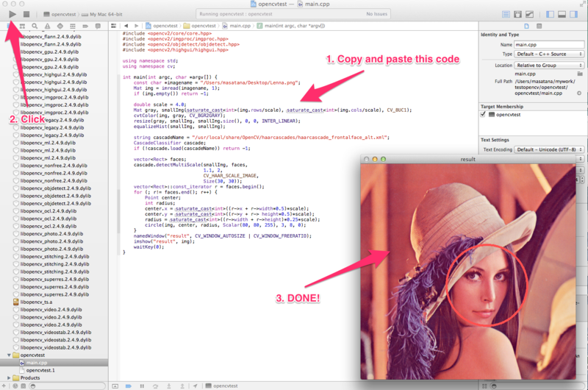Step into in the debug bar
Screen dimensions: 588x390
(169, 386)
